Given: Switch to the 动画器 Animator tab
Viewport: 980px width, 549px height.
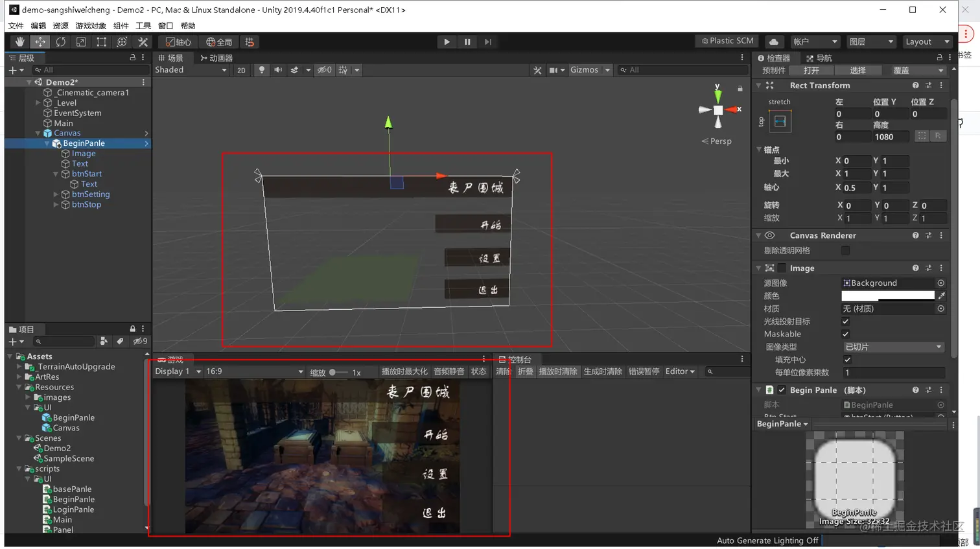Looking at the screenshot, I should pyautogui.click(x=216, y=58).
